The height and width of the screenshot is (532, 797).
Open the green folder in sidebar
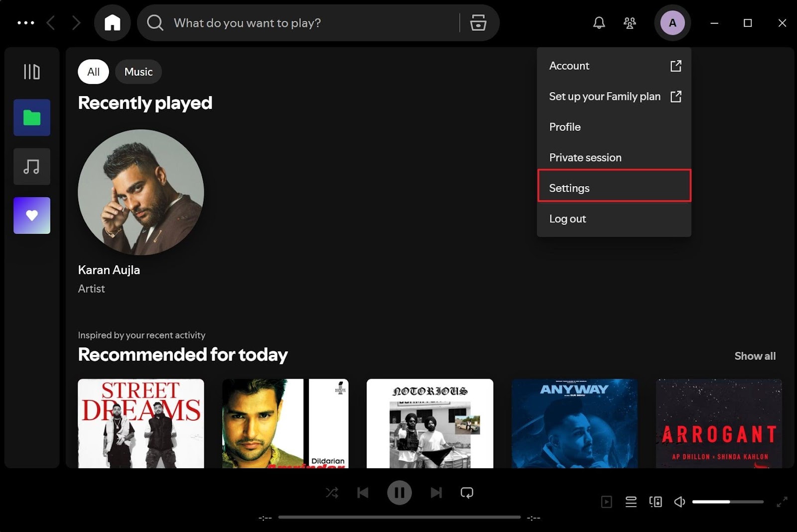click(x=32, y=117)
